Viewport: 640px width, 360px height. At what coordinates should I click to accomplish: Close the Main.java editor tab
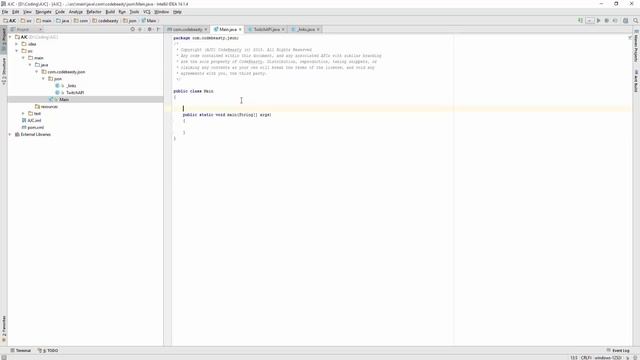[240, 29]
